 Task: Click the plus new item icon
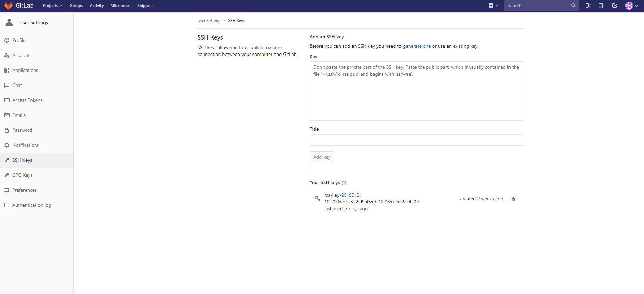pos(491,5)
